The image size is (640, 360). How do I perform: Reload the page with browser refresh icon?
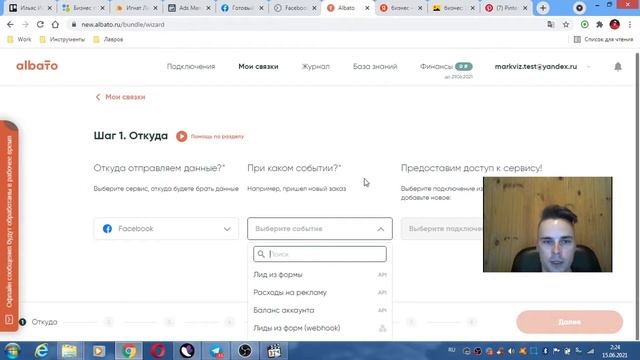click(x=40, y=24)
